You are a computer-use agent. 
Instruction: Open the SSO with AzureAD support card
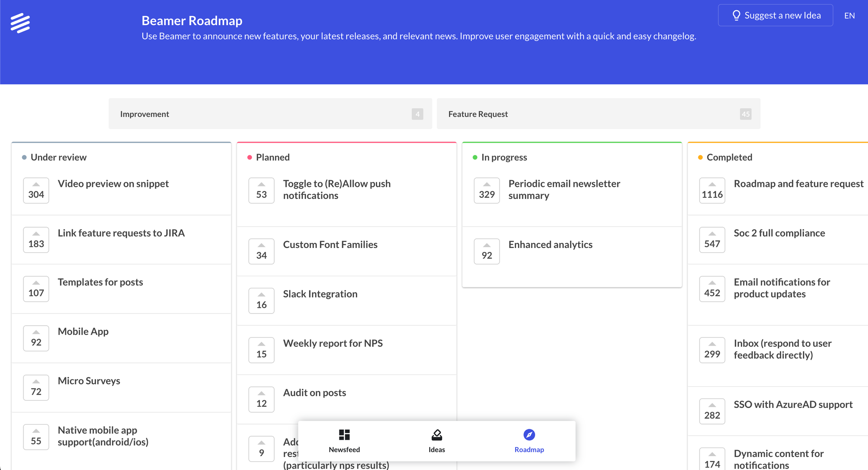794,405
